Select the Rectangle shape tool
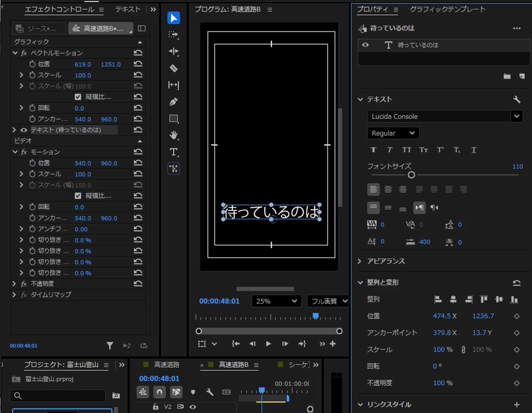Viewport: 532px width, 413px height. pyautogui.click(x=173, y=119)
